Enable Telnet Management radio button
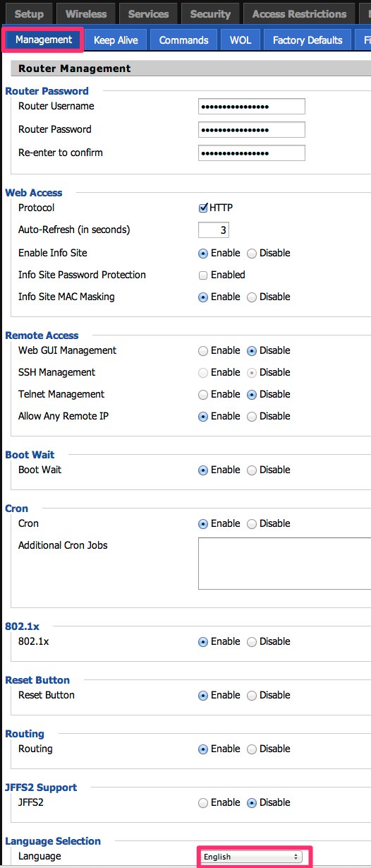 pyautogui.click(x=203, y=395)
